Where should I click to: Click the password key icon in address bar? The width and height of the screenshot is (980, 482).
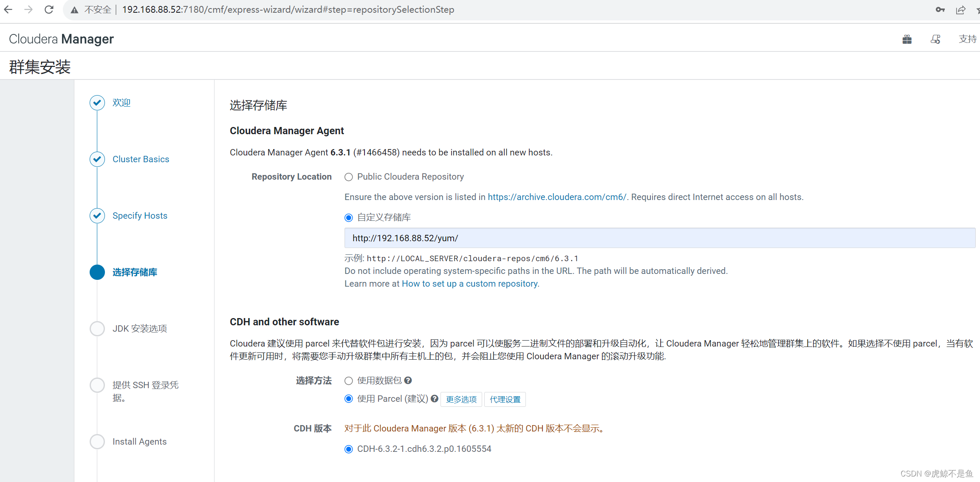click(x=940, y=10)
